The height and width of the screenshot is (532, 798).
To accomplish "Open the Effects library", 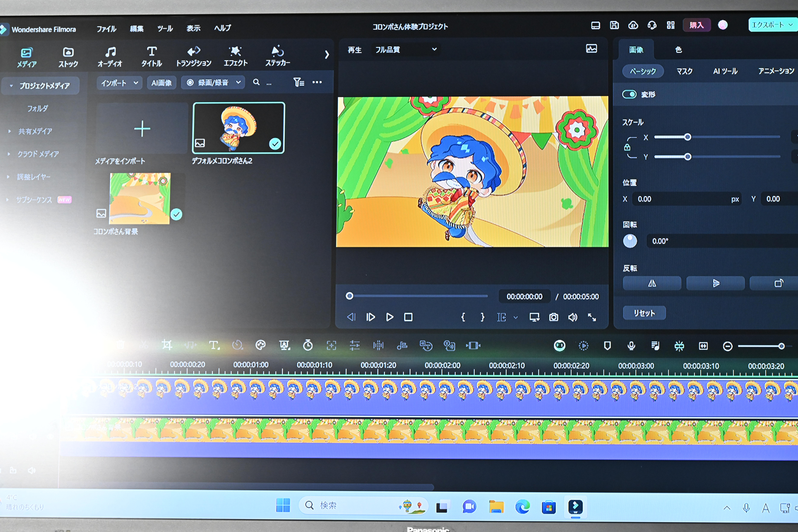I will (235, 56).
